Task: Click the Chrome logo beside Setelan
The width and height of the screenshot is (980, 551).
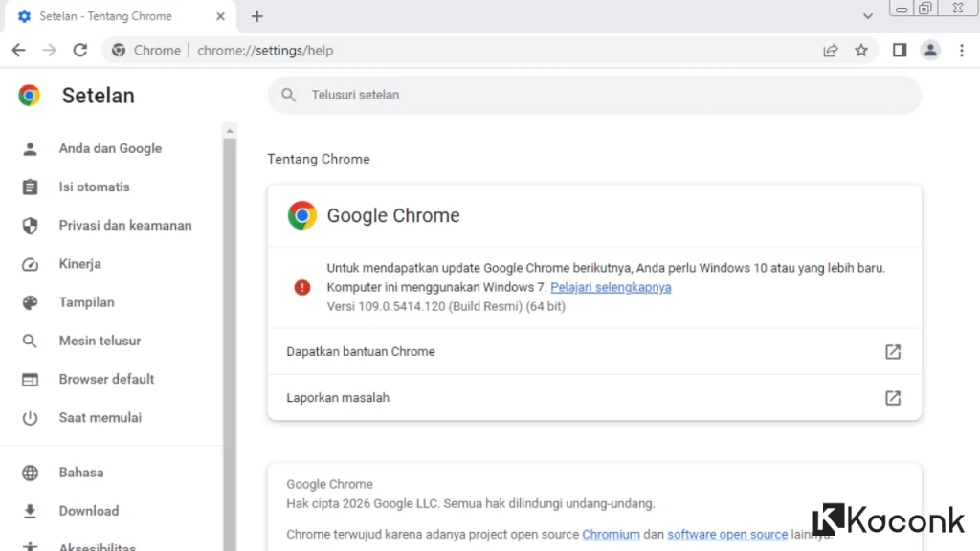Action: pos(29,95)
